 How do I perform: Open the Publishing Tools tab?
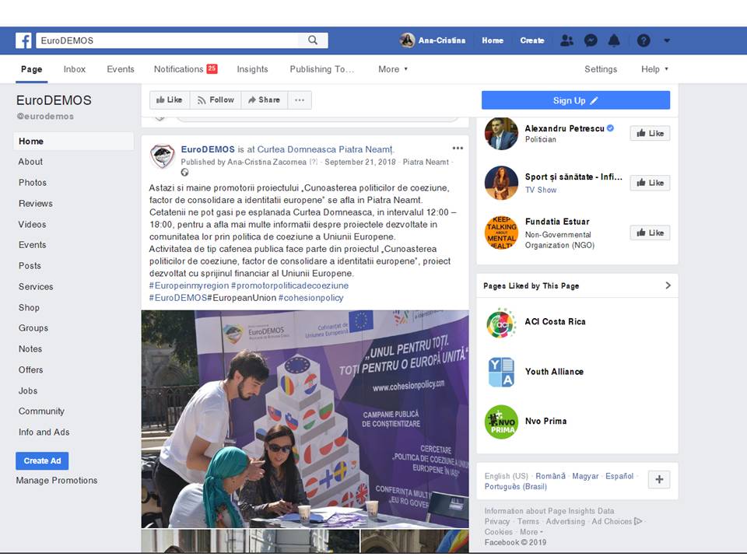coord(322,69)
